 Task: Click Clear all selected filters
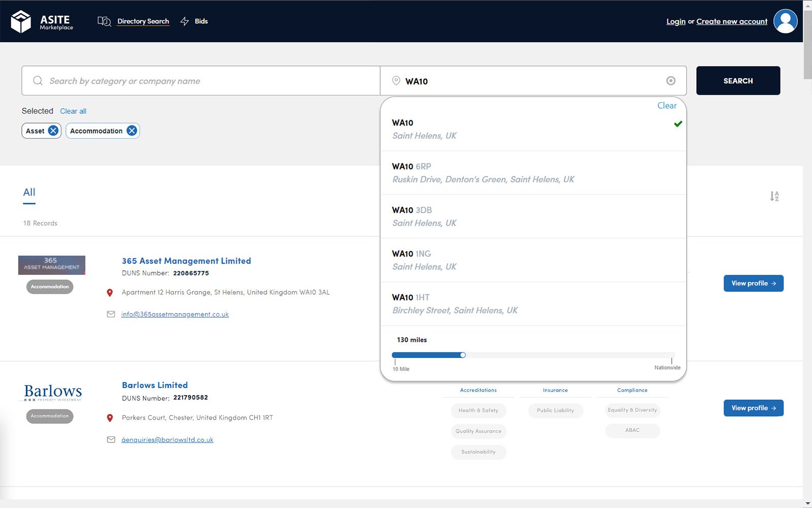pos(73,111)
